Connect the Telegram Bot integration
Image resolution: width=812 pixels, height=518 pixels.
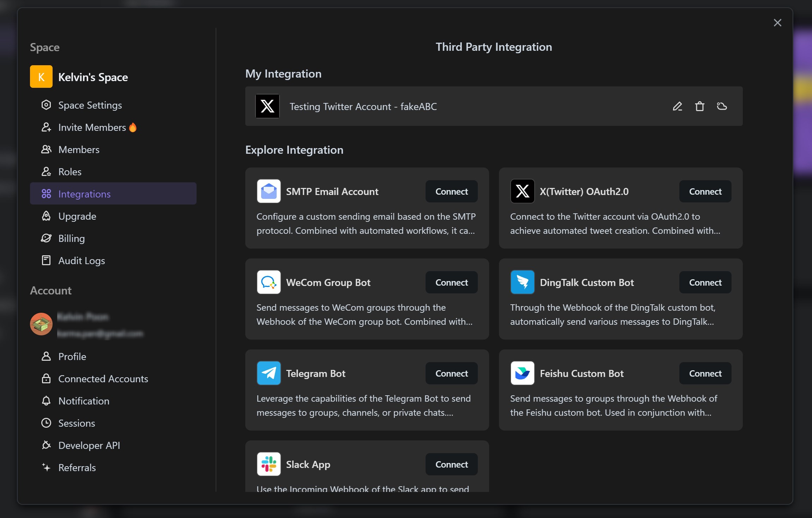(x=451, y=373)
